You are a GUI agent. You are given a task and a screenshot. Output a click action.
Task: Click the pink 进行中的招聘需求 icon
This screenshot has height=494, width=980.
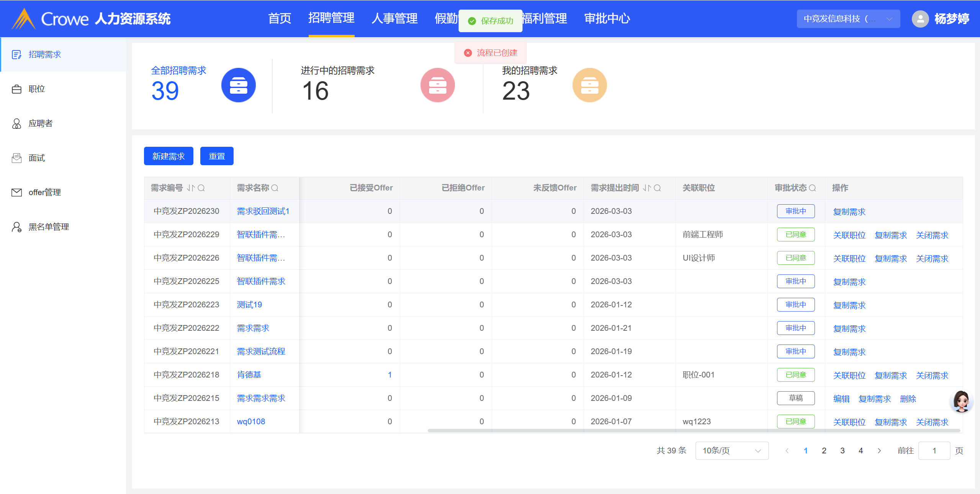pos(437,85)
